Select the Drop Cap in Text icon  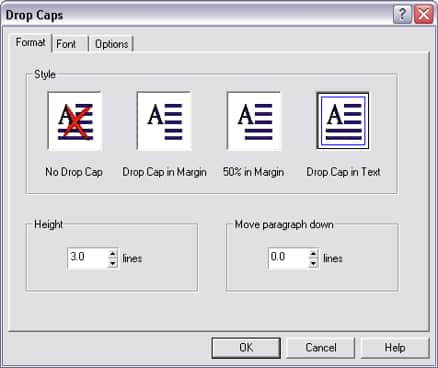tap(343, 121)
